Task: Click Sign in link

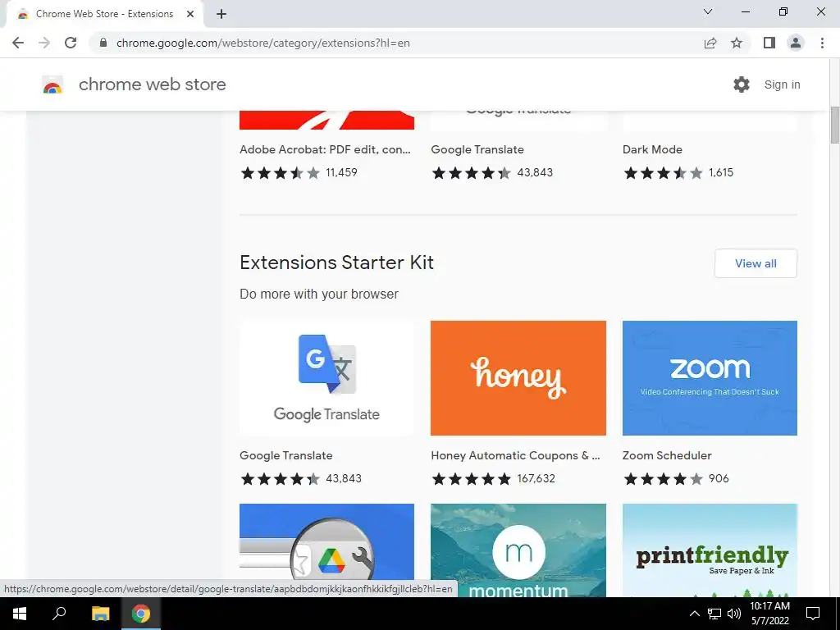Action: [x=782, y=84]
